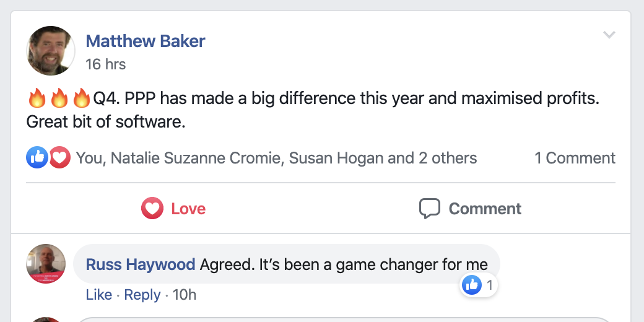The height and width of the screenshot is (322, 644).
Task: Click the 16 hrs post timestamp
Action: point(105,64)
